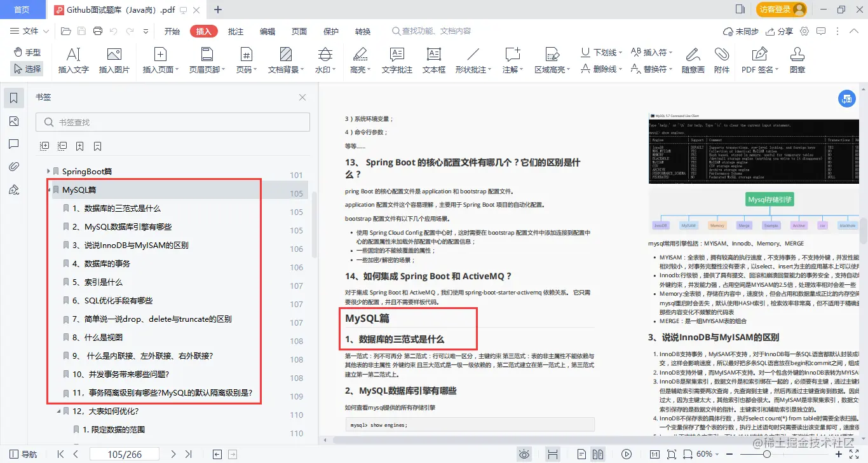868x463 pixels.
Task: Click the 插入图片 insert picture icon
Action: (x=114, y=60)
